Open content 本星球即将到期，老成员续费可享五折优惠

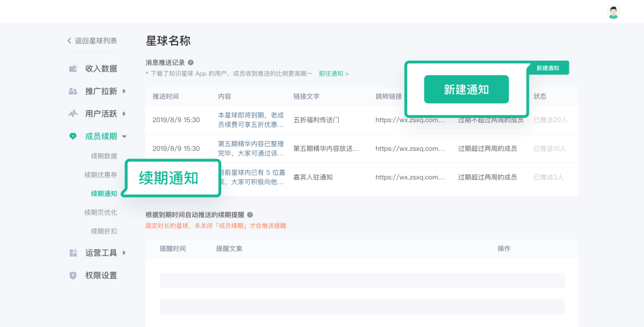coord(251,120)
